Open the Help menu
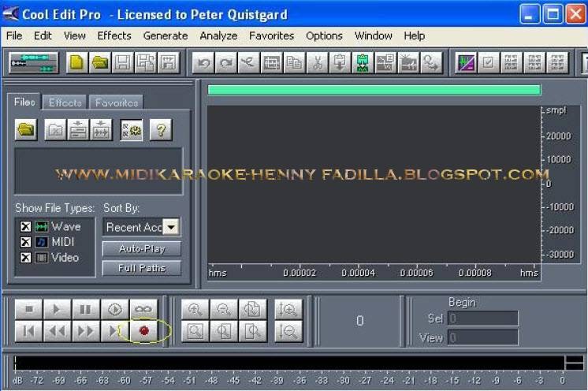This screenshot has width=588, height=391. [x=415, y=35]
